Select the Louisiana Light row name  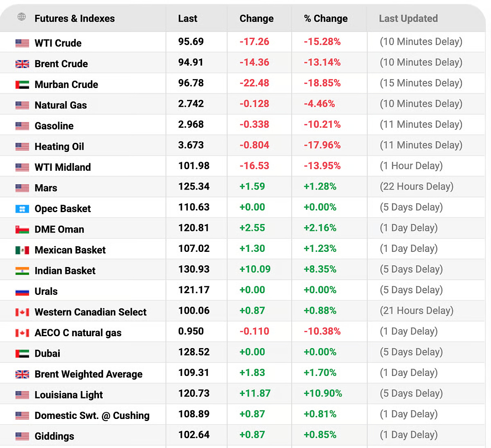tap(69, 395)
